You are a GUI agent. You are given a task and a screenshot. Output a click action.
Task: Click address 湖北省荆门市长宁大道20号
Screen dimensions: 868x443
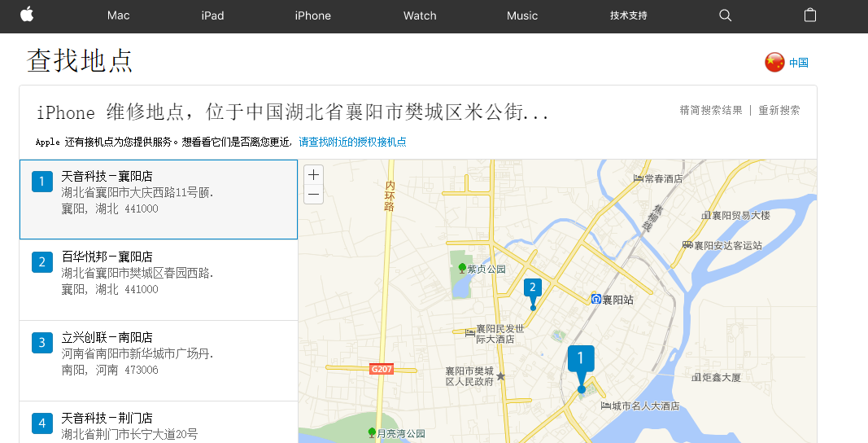pyautogui.click(x=129, y=434)
